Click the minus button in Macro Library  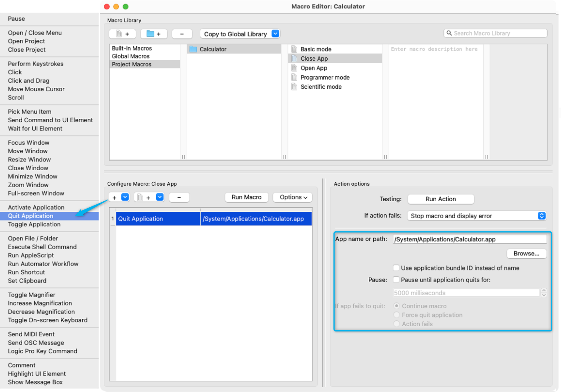182,34
